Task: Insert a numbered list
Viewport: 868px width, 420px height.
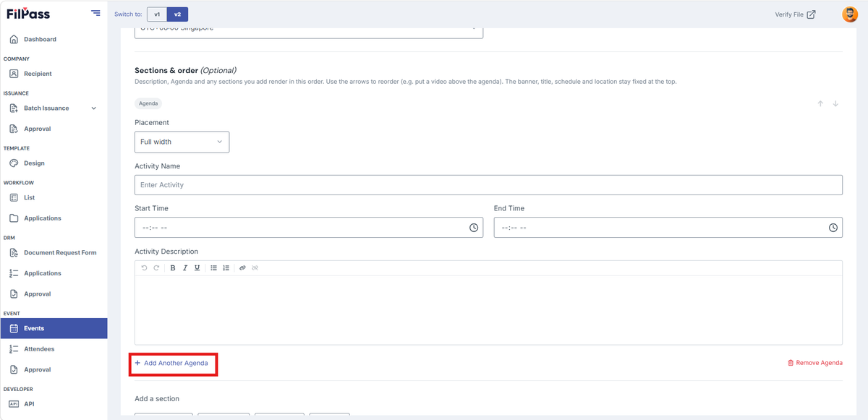Action: tap(226, 268)
